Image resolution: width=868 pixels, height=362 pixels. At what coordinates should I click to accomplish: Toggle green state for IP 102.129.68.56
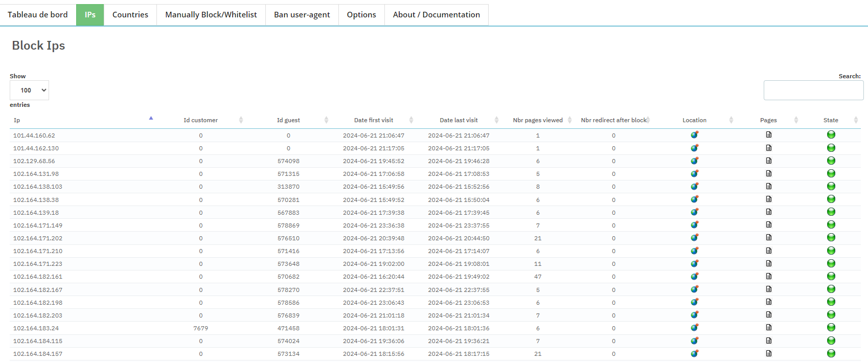[831, 161]
